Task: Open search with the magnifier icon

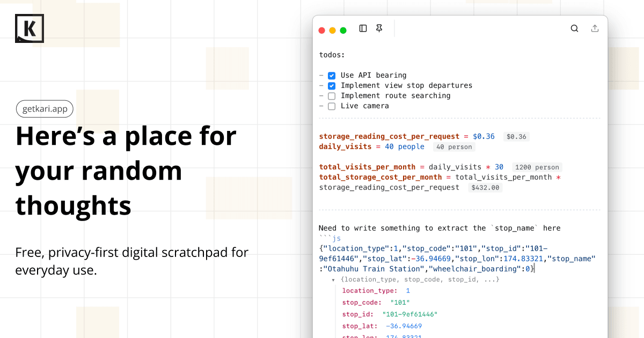Action: pyautogui.click(x=574, y=28)
